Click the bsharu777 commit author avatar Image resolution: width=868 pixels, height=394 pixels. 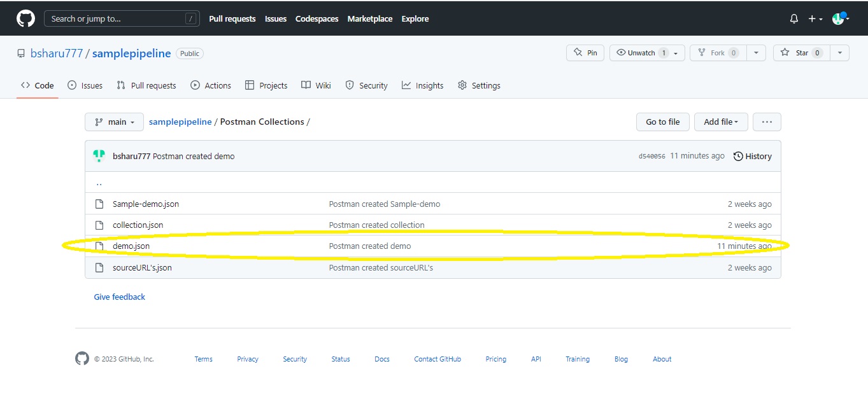tap(99, 156)
